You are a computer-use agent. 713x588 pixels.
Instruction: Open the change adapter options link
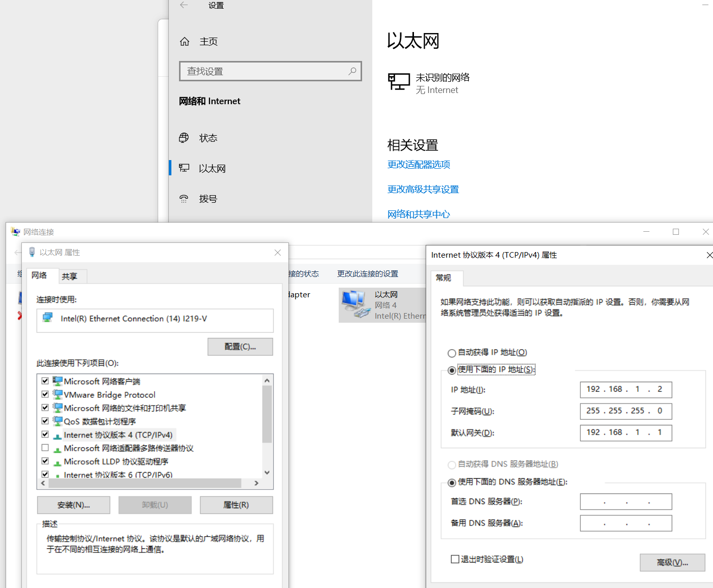coord(419,165)
